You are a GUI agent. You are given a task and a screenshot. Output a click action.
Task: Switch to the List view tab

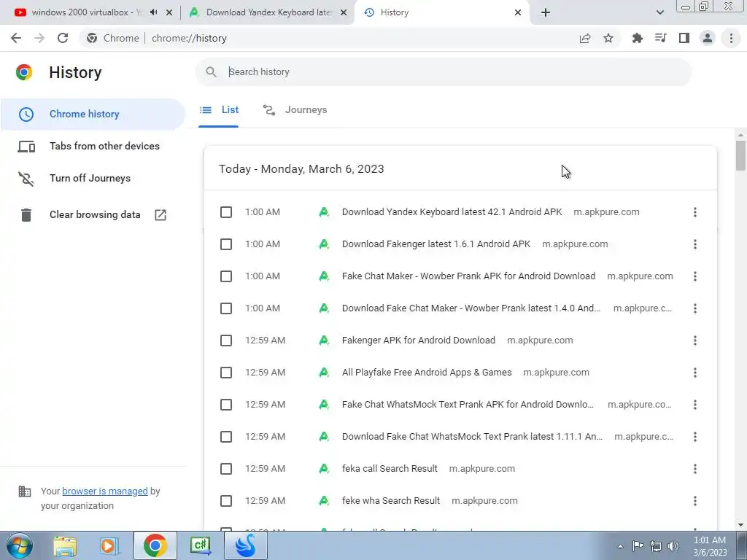(x=219, y=110)
